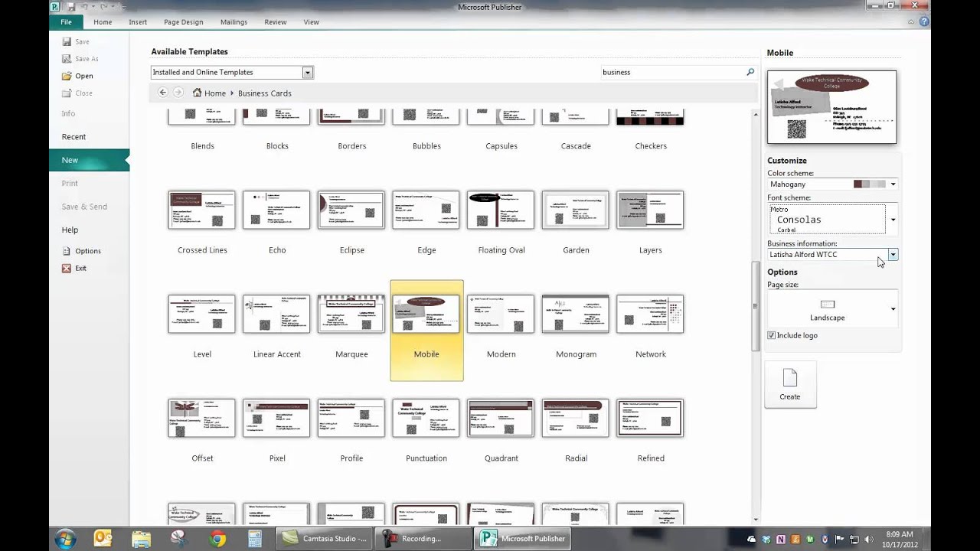
Task: Open Calculator from the taskbar
Action: 254,539
